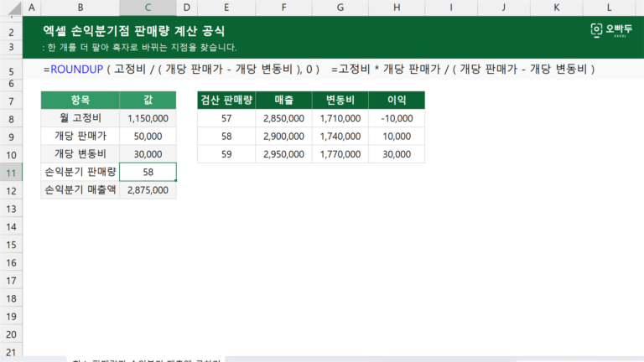Click the value 50,000
This screenshot has height=362, width=644.
click(148, 137)
